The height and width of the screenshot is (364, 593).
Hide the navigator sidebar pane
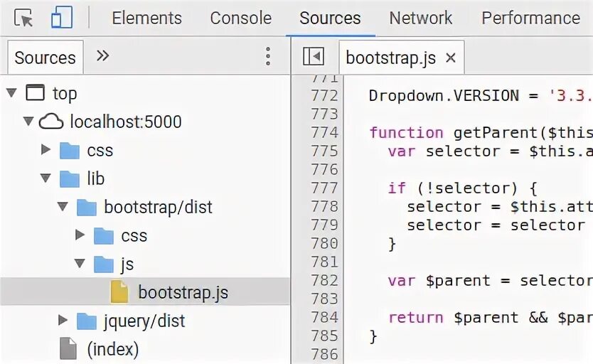pyautogui.click(x=313, y=57)
